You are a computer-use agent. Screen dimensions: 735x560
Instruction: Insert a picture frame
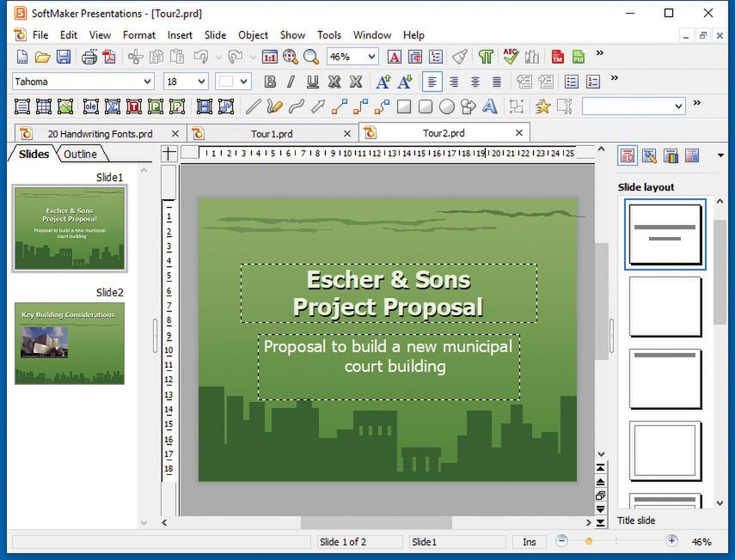66,107
